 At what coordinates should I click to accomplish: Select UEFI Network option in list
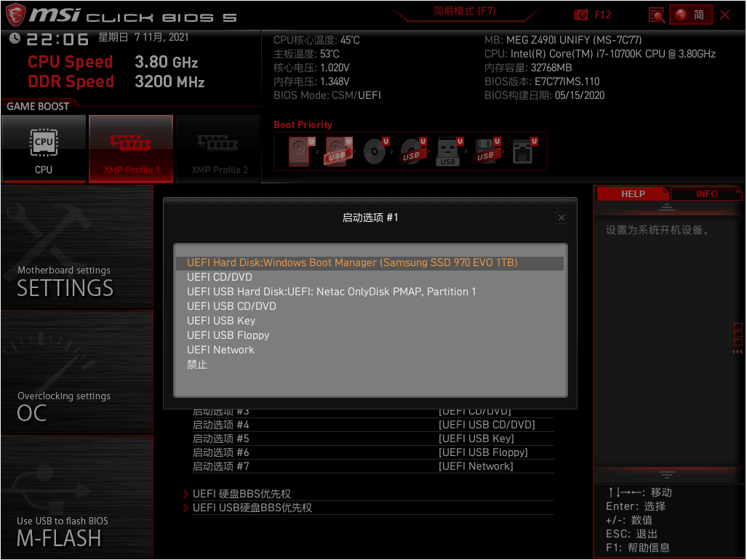point(369,350)
